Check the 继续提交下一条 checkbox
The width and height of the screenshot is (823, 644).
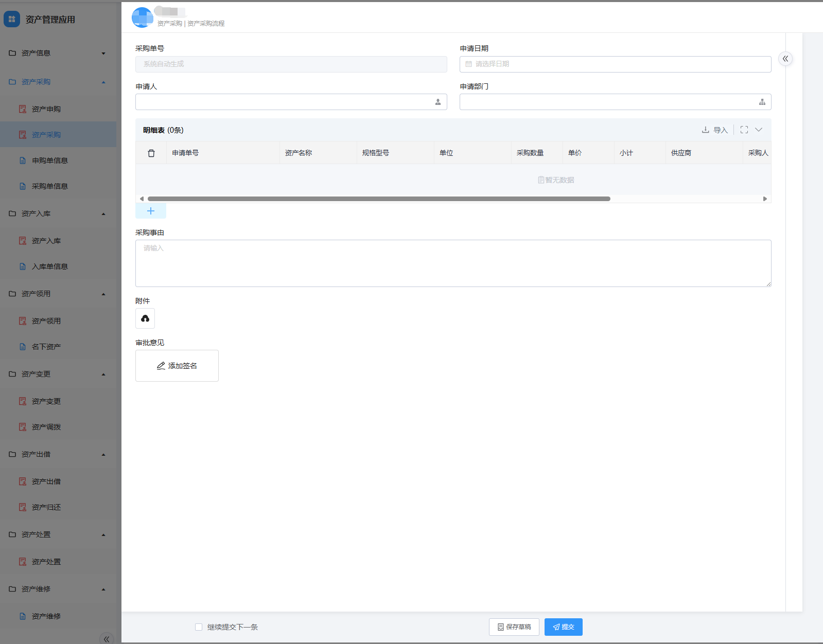pos(199,627)
